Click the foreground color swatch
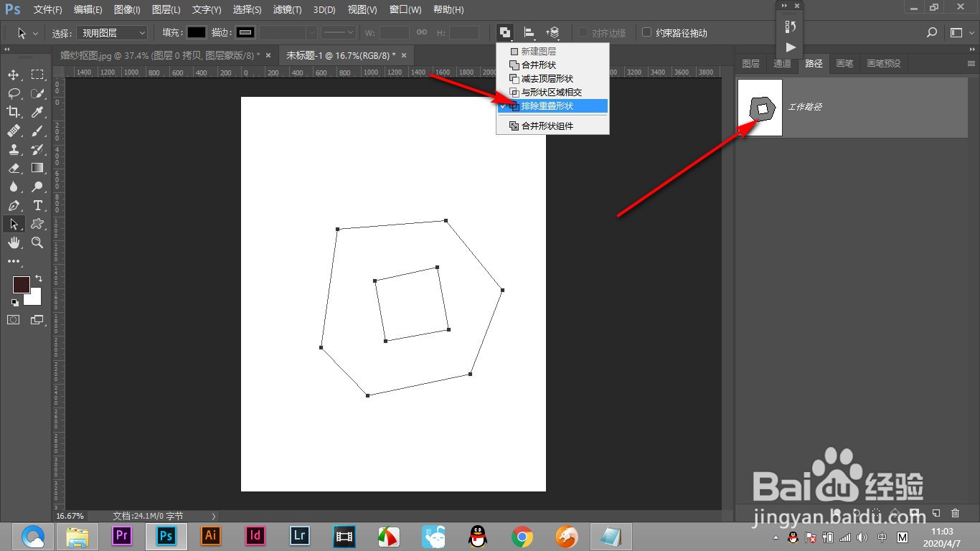 21,284
